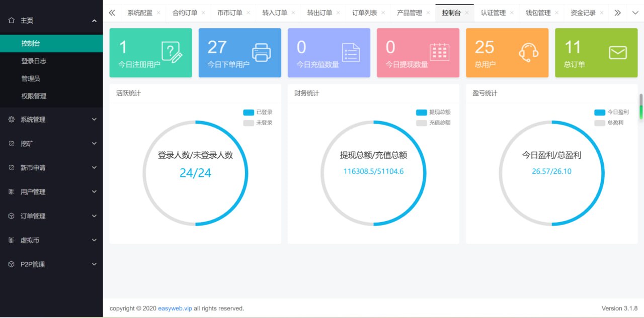Click the envelope icon on total orders card
This screenshot has height=318, width=644.
(618, 53)
